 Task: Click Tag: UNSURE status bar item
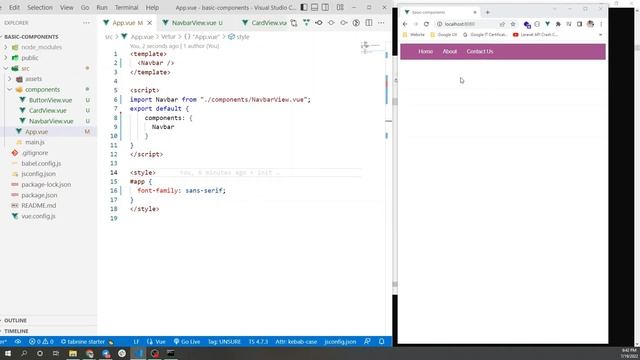[x=224, y=342]
